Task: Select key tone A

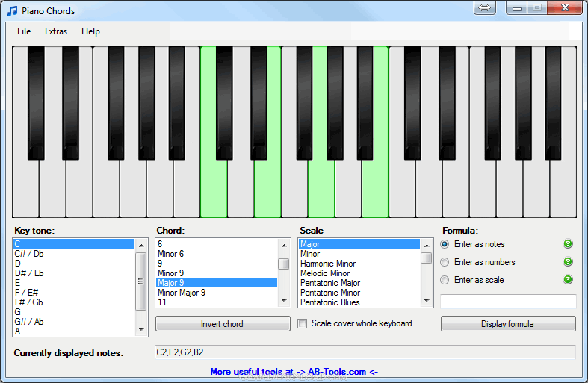Action: pos(74,331)
